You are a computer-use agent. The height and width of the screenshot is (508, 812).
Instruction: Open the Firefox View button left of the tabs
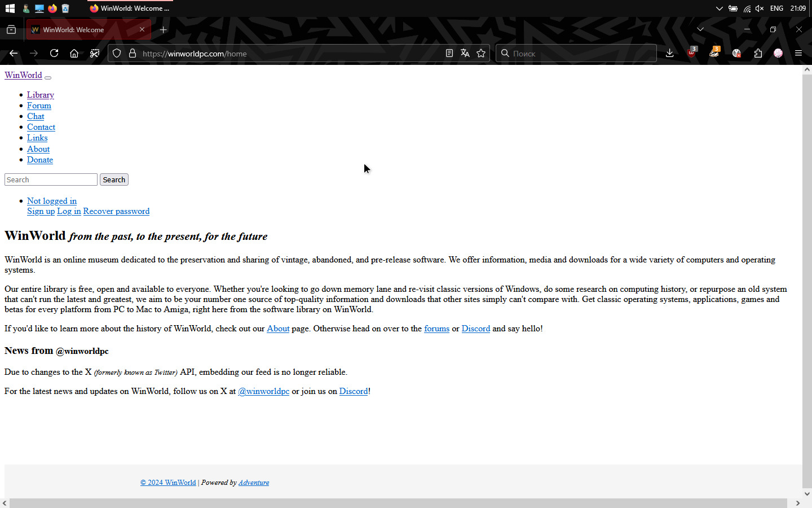[11, 30]
